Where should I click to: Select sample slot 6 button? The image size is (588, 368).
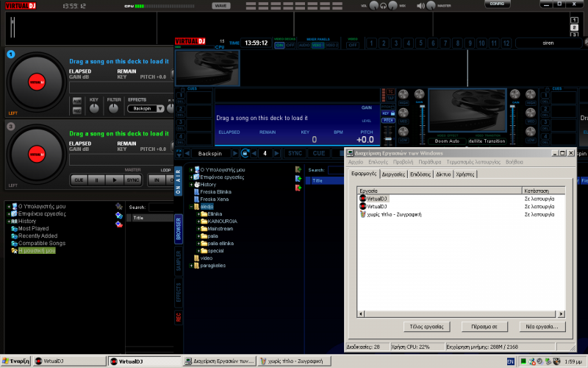click(433, 43)
